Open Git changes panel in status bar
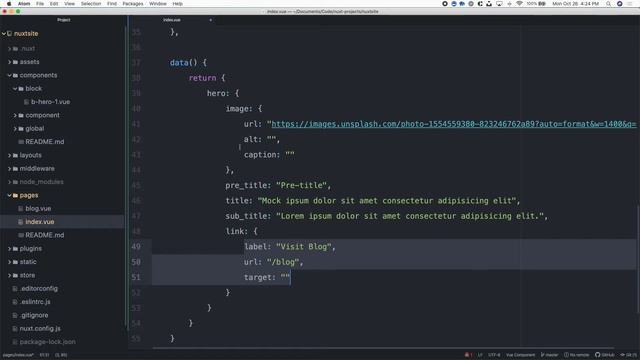 (629, 355)
